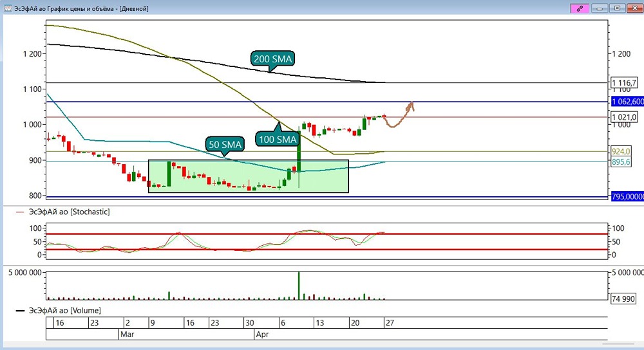Click the pink link button in title bar
Viewport: 644px width, 350px height.
(580, 8)
